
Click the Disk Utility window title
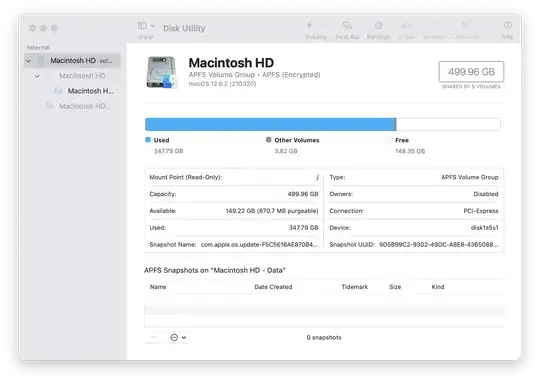pyautogui.click(x=184, y=28)
